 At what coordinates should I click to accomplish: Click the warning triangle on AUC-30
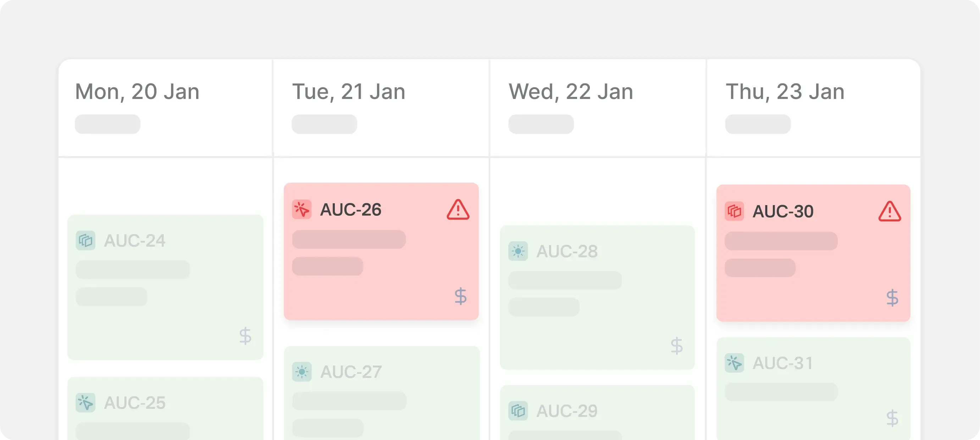pos(890,211)
